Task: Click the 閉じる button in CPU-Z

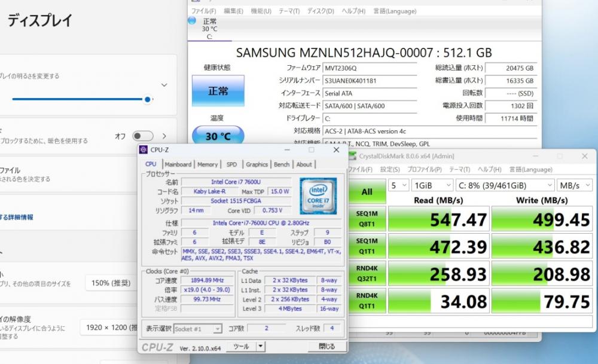Action: (x=327, y=347)
